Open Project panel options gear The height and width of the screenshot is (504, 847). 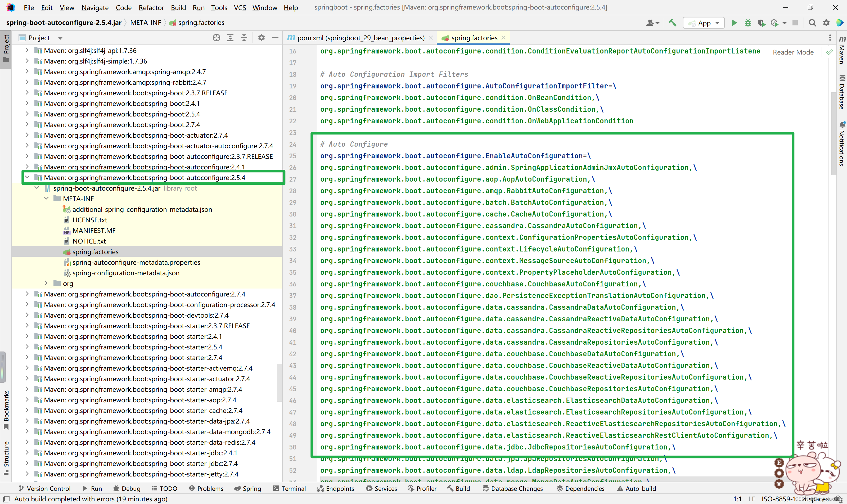click(261, 38)
